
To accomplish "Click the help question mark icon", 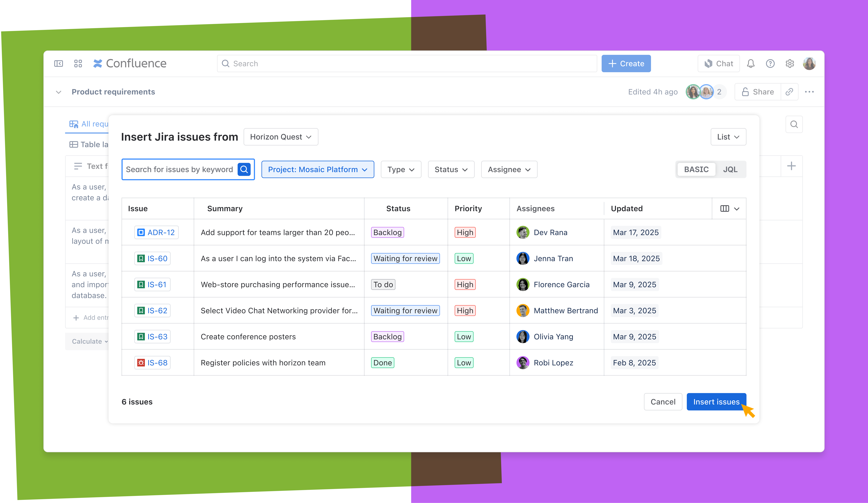I will (x=770, y=63).
